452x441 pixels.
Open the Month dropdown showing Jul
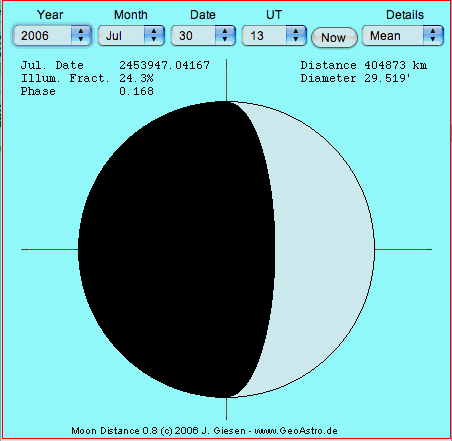point(131,35)
